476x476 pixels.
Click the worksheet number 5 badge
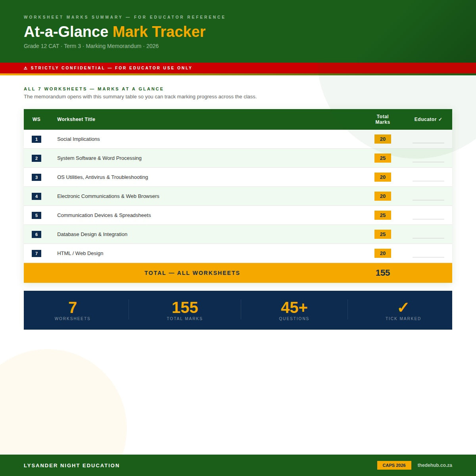[36, 215]
